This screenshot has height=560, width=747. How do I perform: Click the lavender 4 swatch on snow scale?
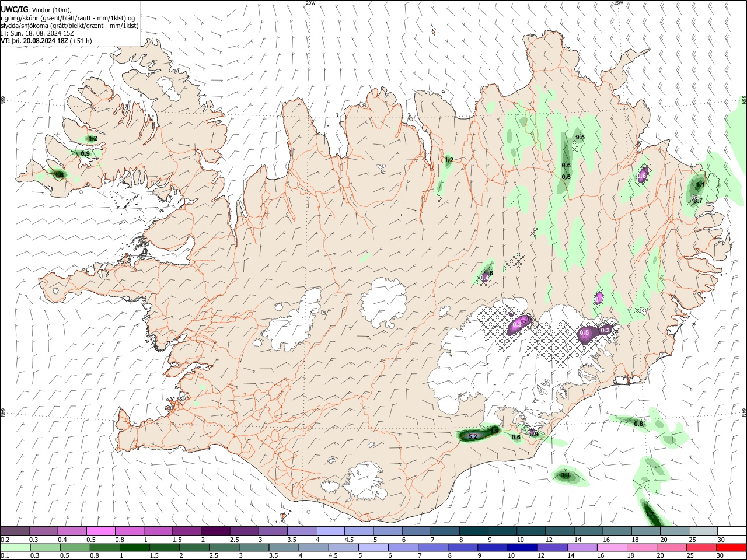(330, 531)
